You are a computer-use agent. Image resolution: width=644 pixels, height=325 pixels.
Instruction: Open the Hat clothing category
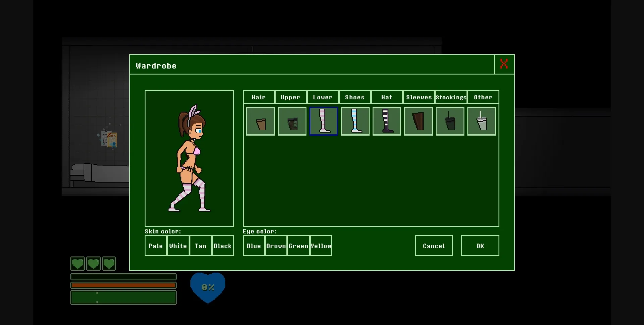386,97
